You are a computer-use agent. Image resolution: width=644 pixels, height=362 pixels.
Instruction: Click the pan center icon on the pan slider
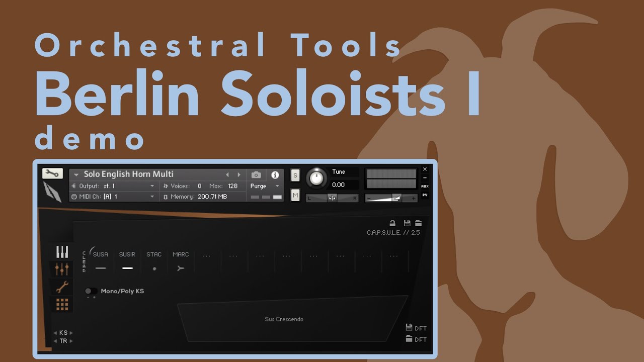pyautogui.click(x=332, y=198)
